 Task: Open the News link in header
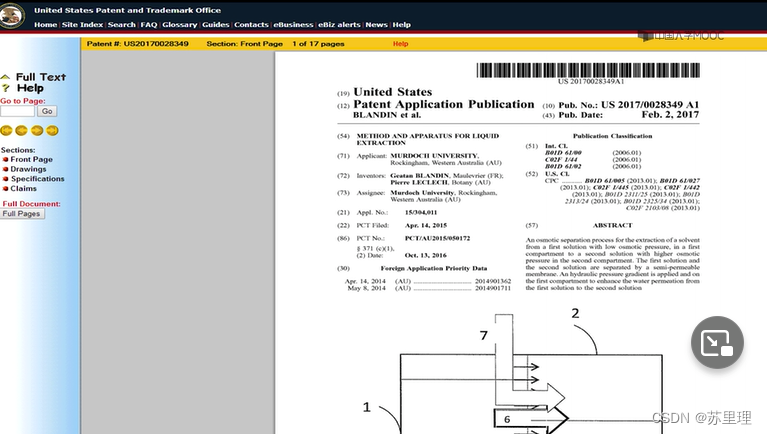point(376,24)
